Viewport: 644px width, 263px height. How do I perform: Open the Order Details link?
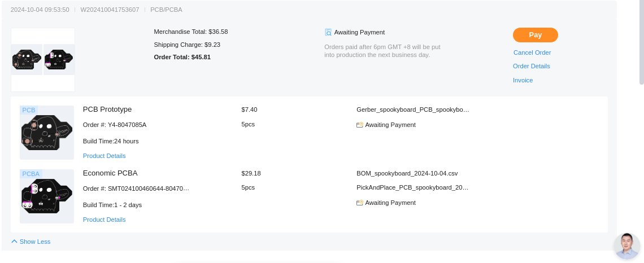coord(531,66)
